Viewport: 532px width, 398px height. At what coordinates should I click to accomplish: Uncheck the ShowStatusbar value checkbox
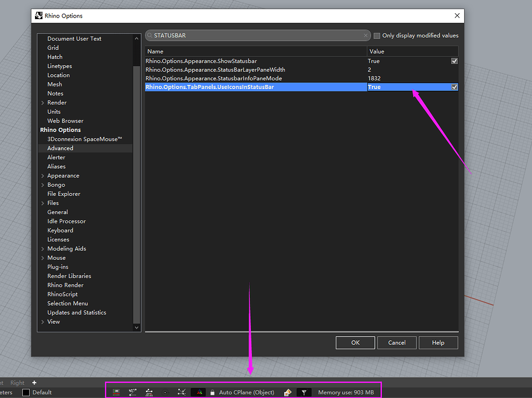click(454, 61)
